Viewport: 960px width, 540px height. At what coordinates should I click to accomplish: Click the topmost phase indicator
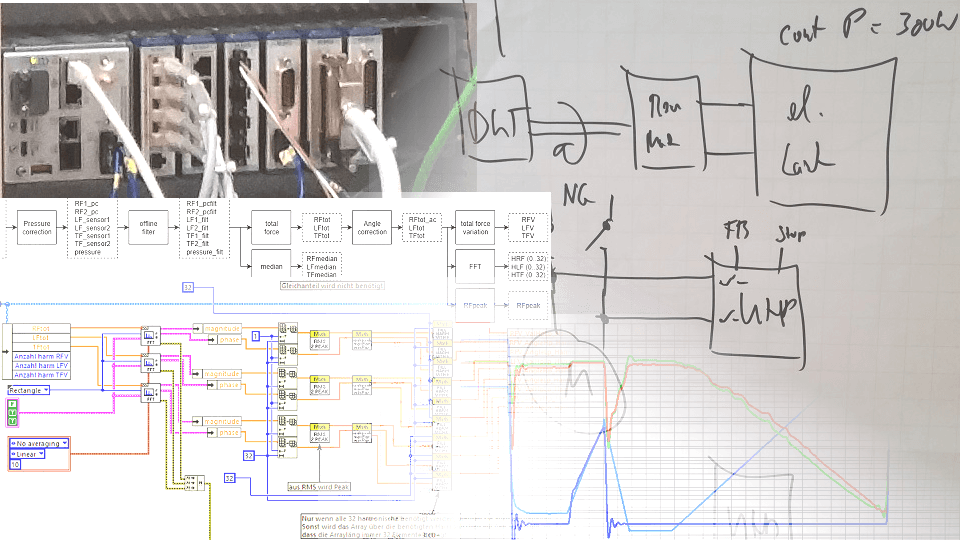[x=225, y=340]
